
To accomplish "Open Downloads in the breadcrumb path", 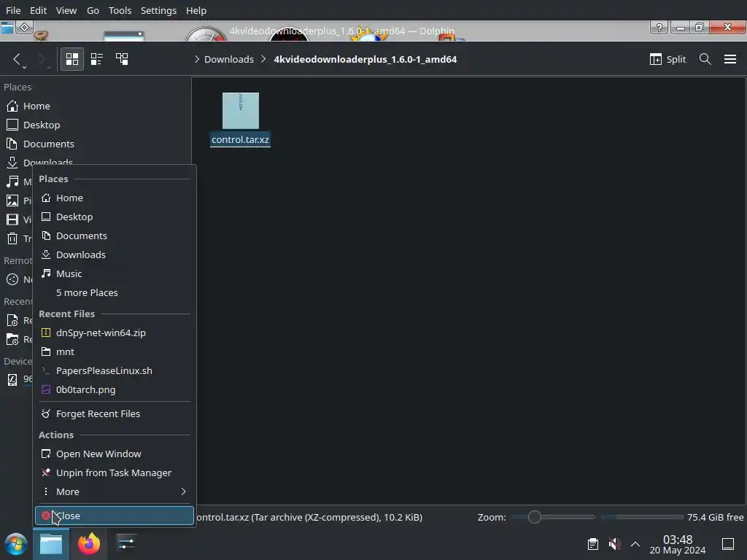I will [228, 59].
